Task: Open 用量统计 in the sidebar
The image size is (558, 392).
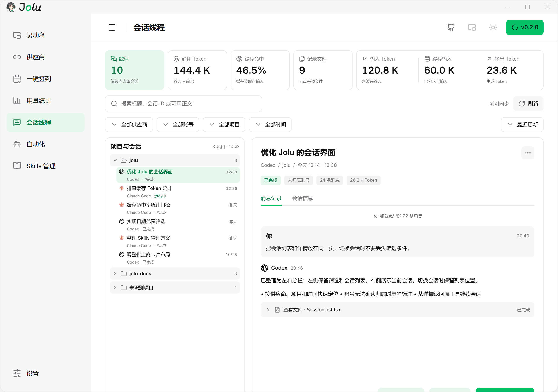Action: [x=46, y=101]
